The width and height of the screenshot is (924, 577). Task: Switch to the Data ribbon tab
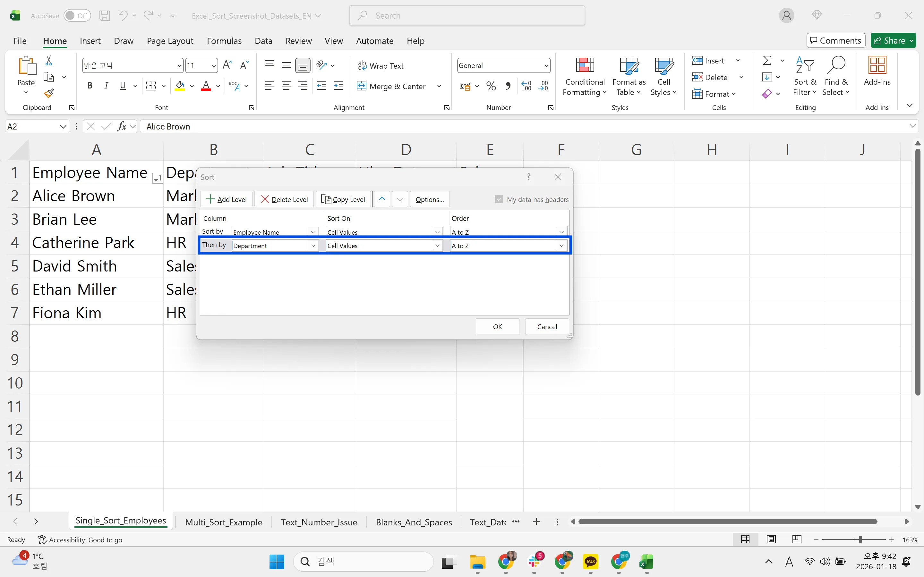click(x=263, y=40)
